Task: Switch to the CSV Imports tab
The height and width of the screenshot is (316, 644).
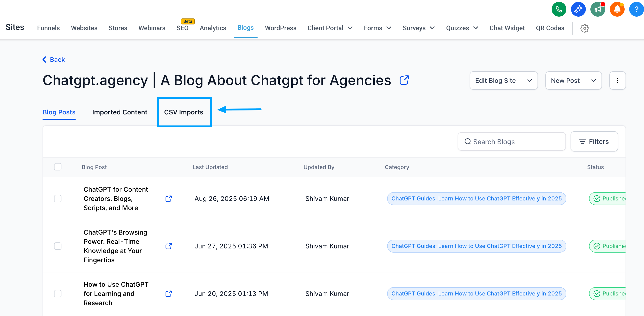Action: coord(184,112)
